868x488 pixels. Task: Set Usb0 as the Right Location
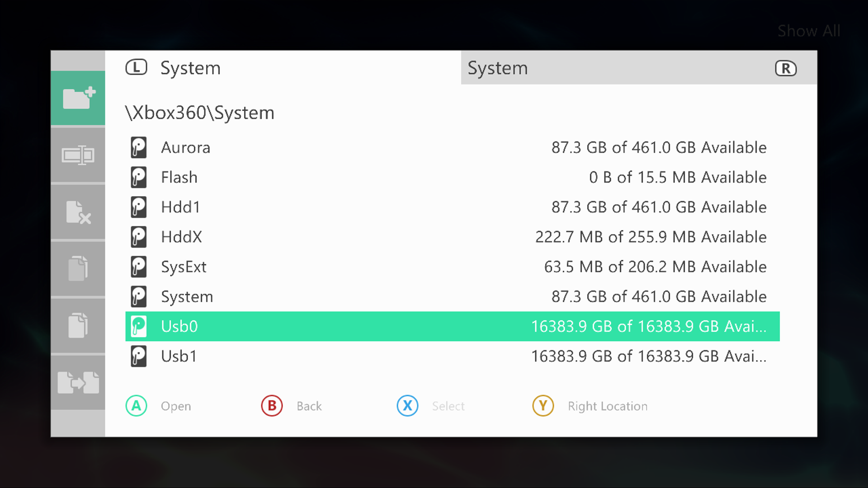[x=542, y=406]
